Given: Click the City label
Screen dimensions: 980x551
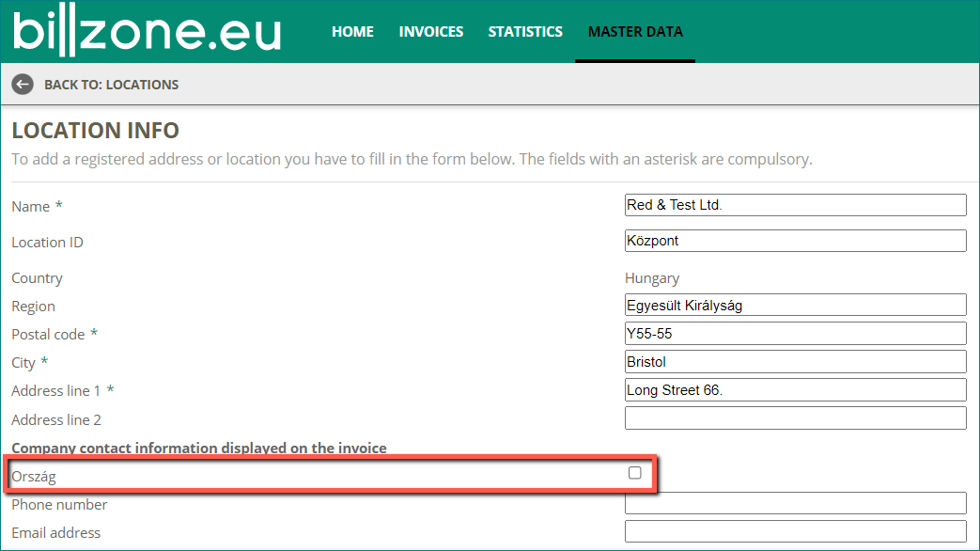Looking at the screenshot, I should click(23, 363).
